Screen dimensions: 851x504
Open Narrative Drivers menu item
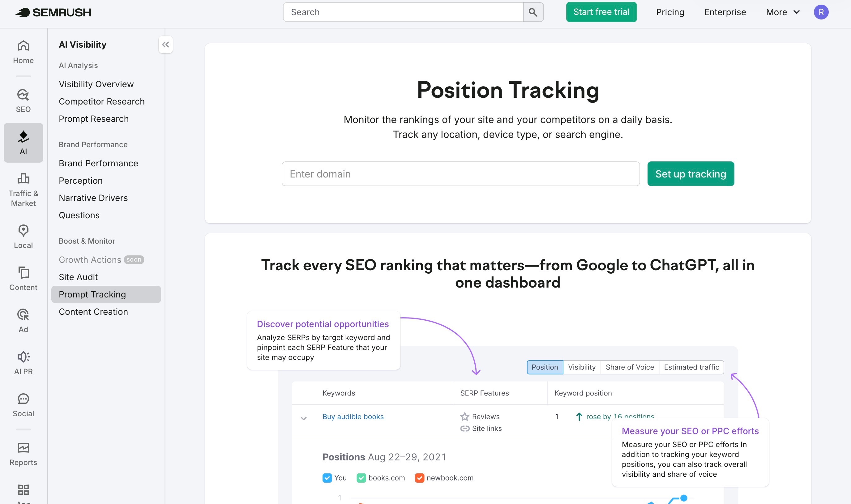click(93, 198)
